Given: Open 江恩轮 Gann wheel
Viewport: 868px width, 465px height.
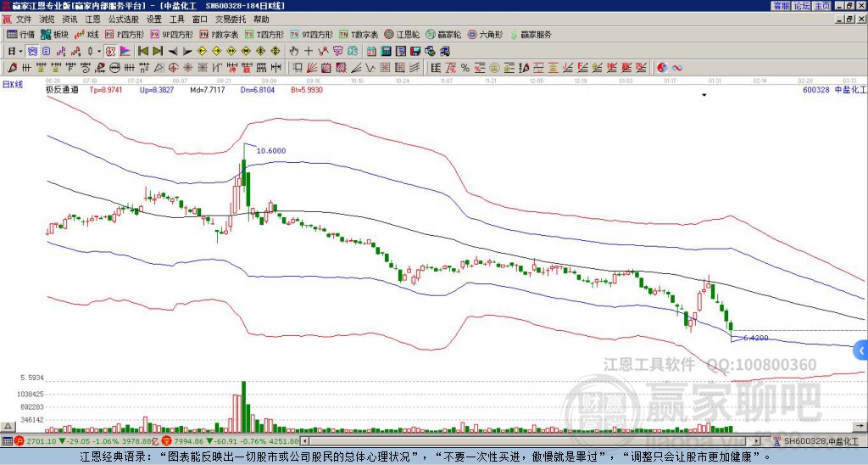Looking at the screenshot, I should [x=402, y=34].
